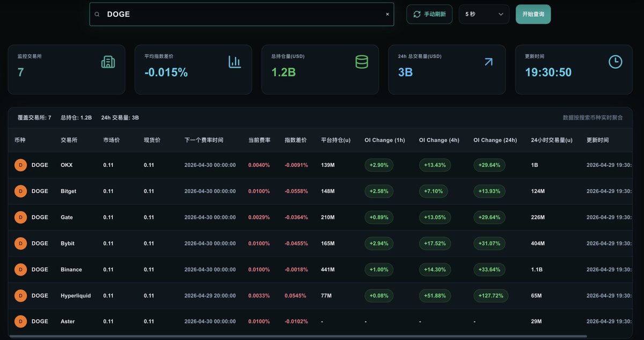Viewport: 644px width, 340px height.
Task: Click the horizontal scrollbar under the table
Action: pyautogui.click(x=298, y=336)
